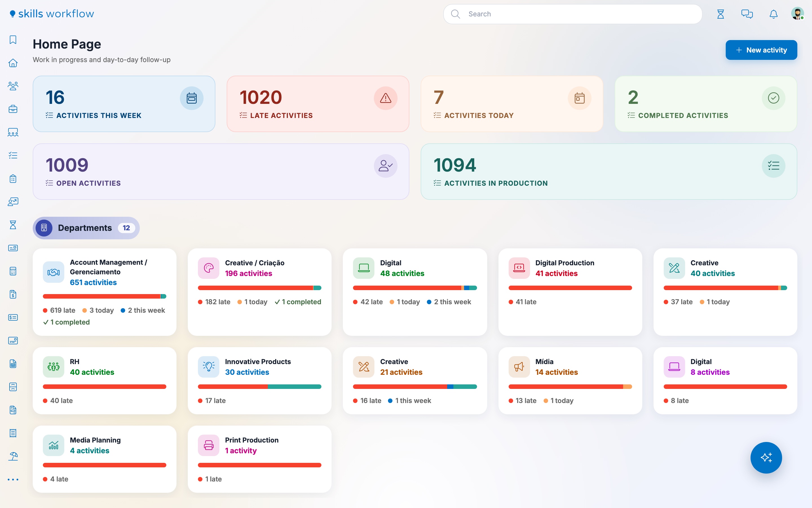The image size is (812, 508).
Task: Open the calculator icon in sidebar
Action: (13, 271)
